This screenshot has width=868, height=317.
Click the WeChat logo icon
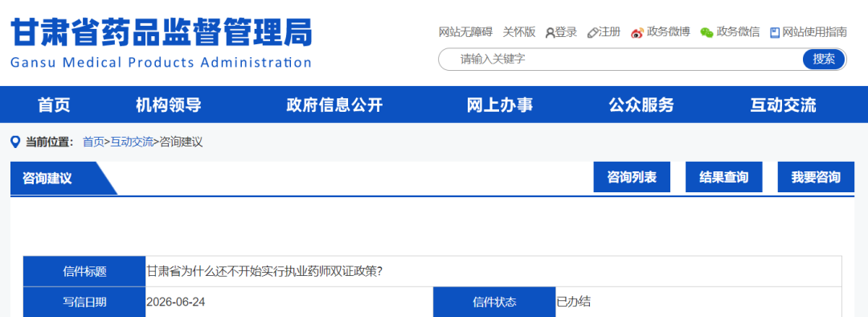706,33
